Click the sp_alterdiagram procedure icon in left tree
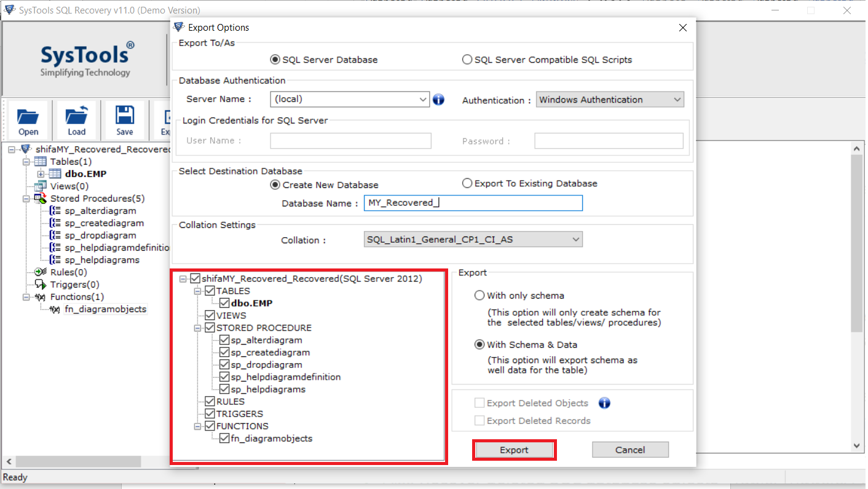The height and width of the screenshot is (489, 868). coord(55,211)
